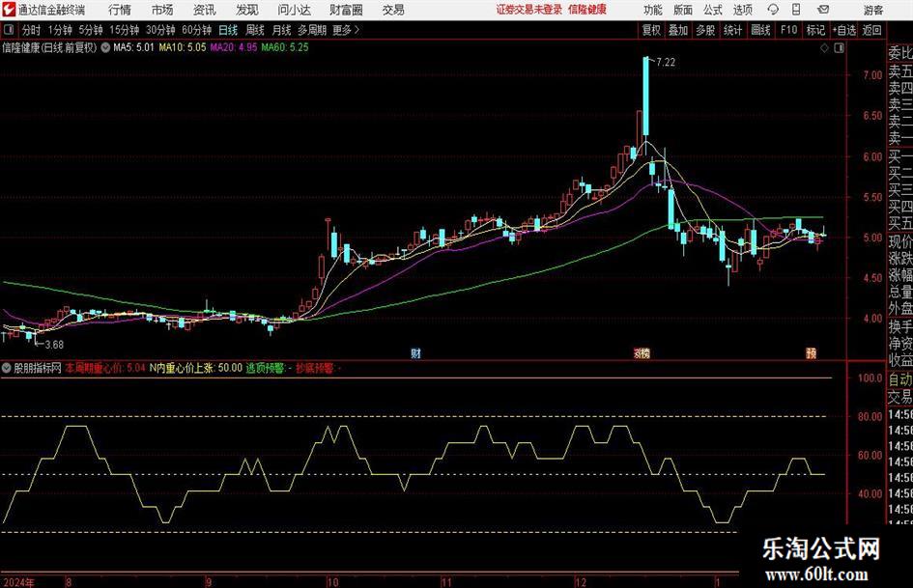Click the 抄底预警 indicator label
Viewport: 913px width, 588px height.
coord(318,368)
